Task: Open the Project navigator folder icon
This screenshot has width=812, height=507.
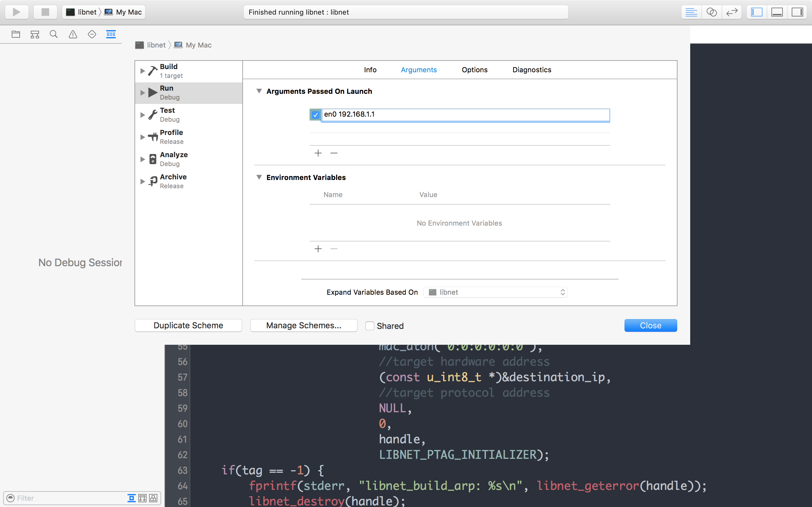Action: [x=16, y=34]
